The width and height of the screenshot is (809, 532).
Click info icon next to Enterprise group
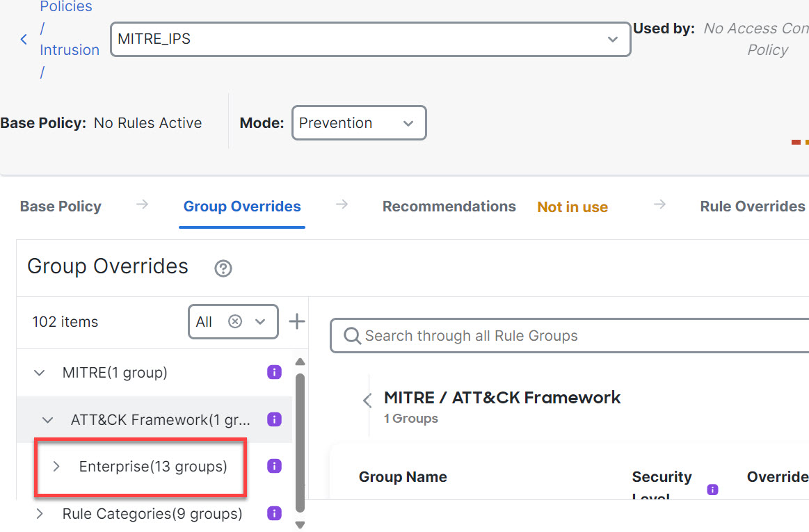(274, 466)
